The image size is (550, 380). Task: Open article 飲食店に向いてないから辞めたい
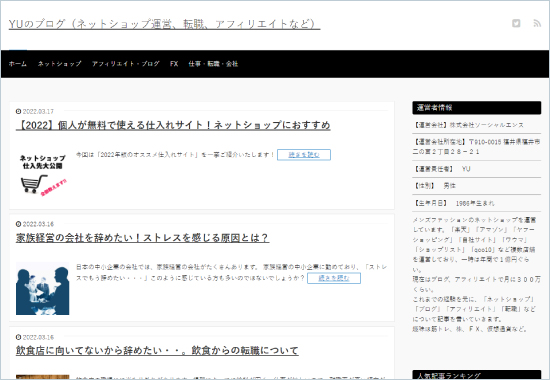coord(157,351)
